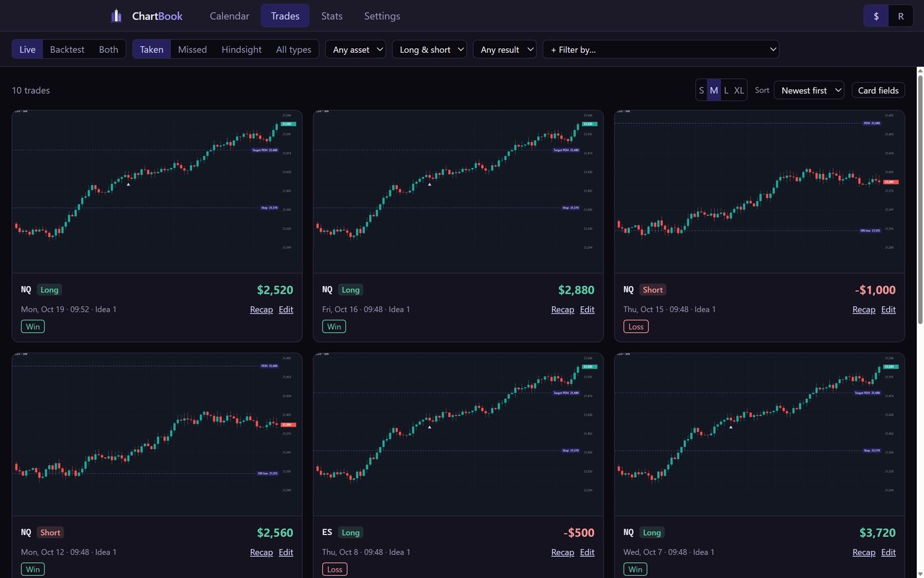Set card size to S
This screenshot has height=578, width=924.
[x=702, y=90]
